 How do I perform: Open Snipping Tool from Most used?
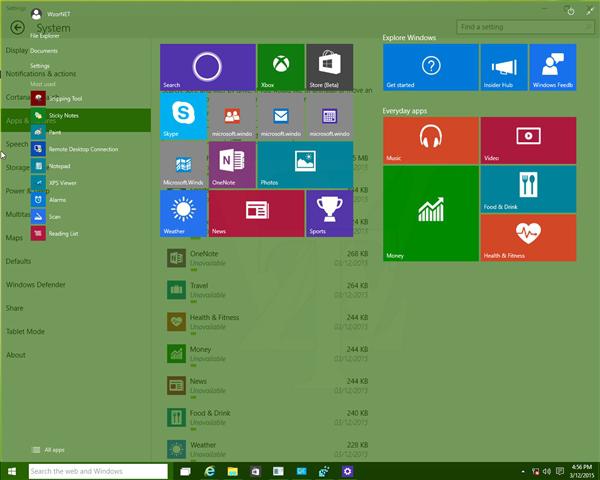(64, 99)
